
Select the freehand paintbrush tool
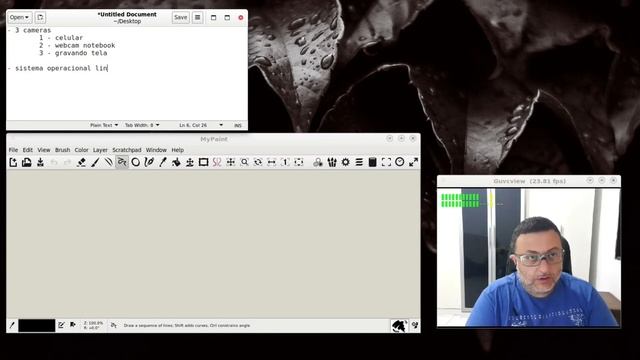(95, 162)
